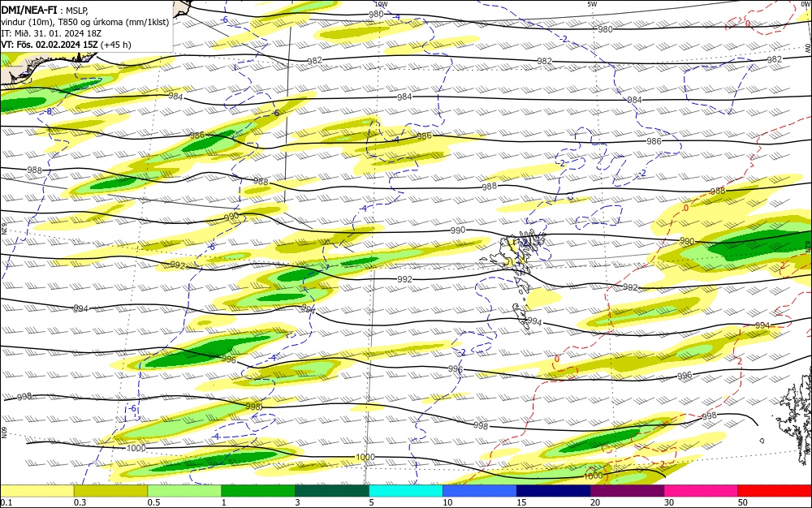The height and width of the screenshot is (508, 812).
Task: Select the dark green 3–5 legend swatch
Action: point(332,491)
